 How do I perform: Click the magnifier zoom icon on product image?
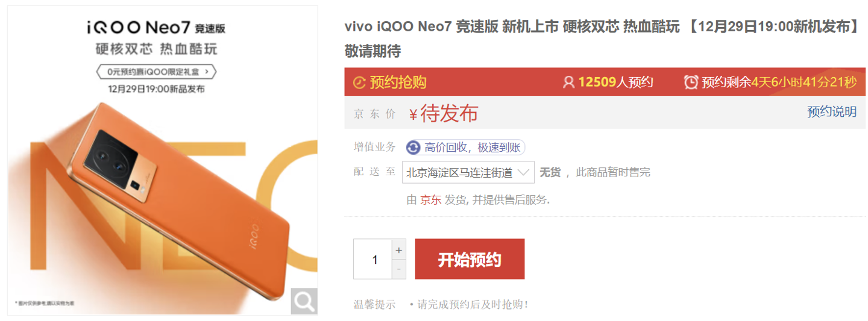click(304, 301)
